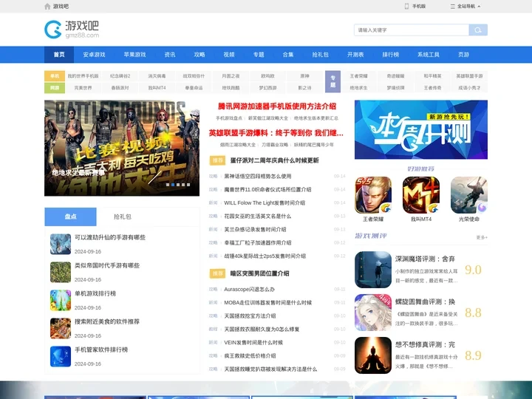Open the 首页 nav tab
Viewport: 532px width, 399px height.
(59, 54)
